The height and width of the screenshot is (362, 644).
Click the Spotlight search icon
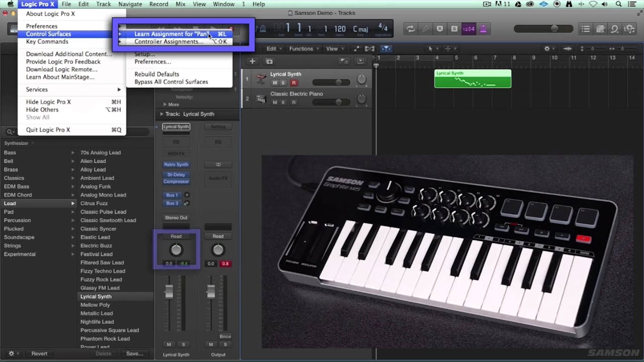click(618, 4)
